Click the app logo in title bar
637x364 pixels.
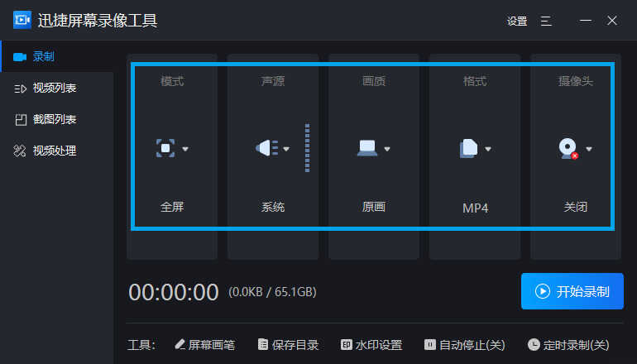click(22, 21)
